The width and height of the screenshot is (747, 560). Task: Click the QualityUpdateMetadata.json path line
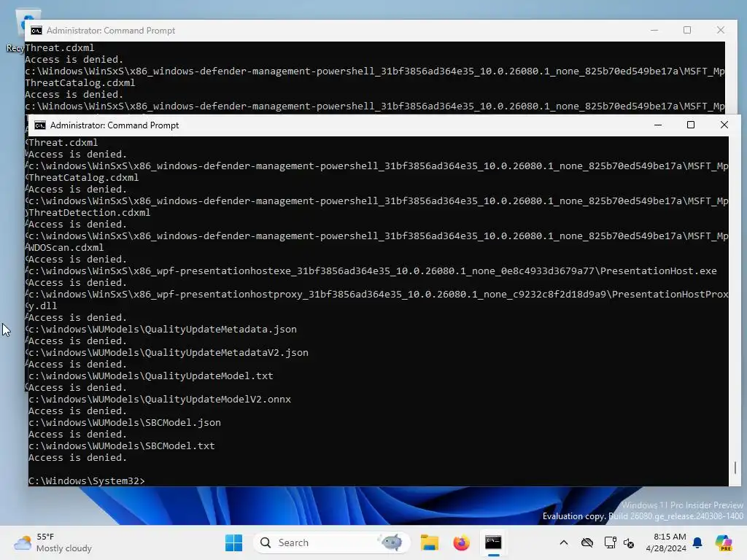[163, 329]
